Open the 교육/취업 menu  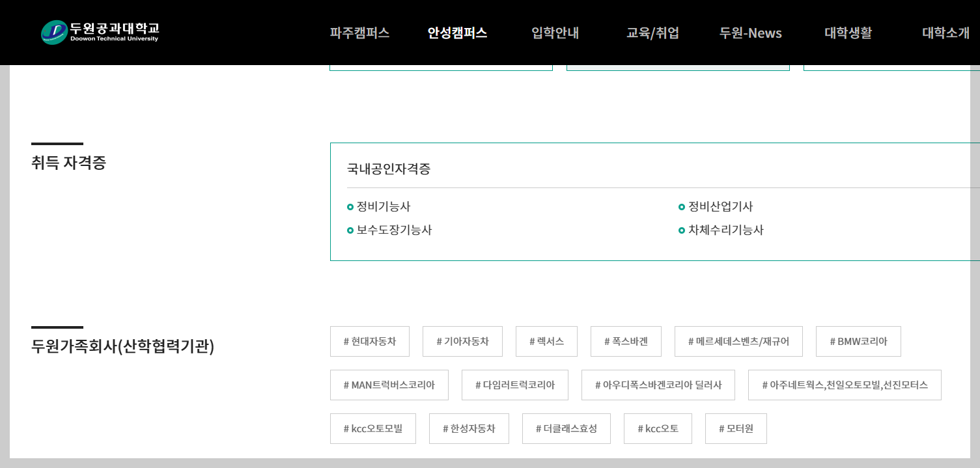coord(652,33)
